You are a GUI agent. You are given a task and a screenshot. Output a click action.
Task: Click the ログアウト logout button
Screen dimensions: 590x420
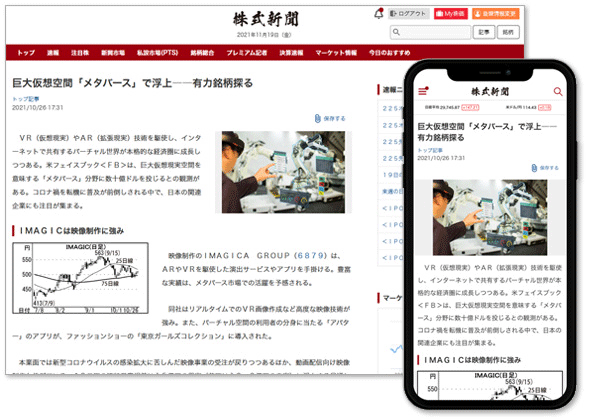tap(409, 14)
